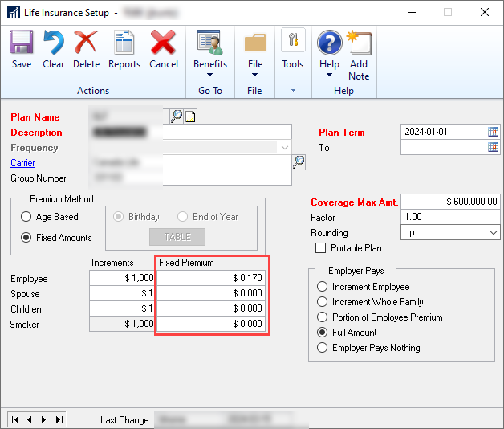Click the Cancel red X icon
The image size is (504, 429).
coord(164,49)
